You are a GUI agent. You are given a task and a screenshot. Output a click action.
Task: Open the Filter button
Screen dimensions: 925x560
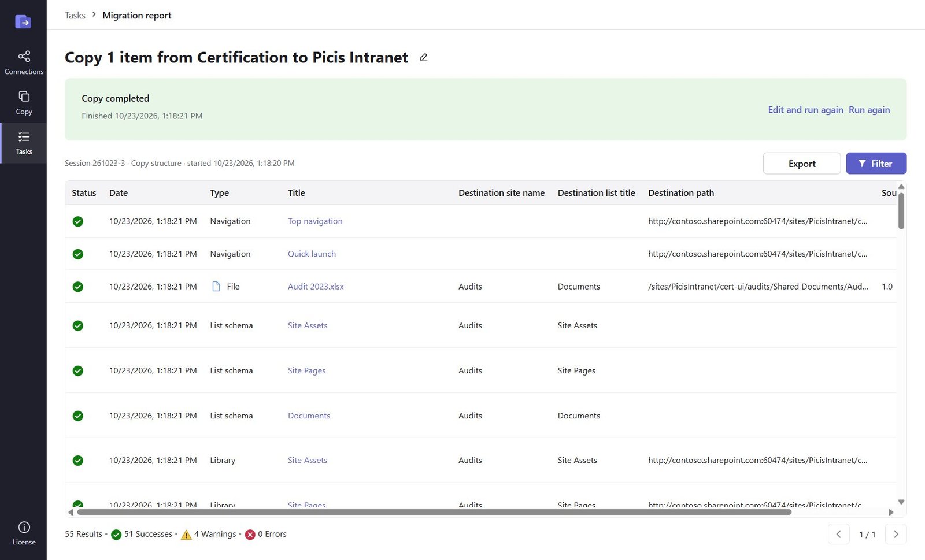pos(876,164)
